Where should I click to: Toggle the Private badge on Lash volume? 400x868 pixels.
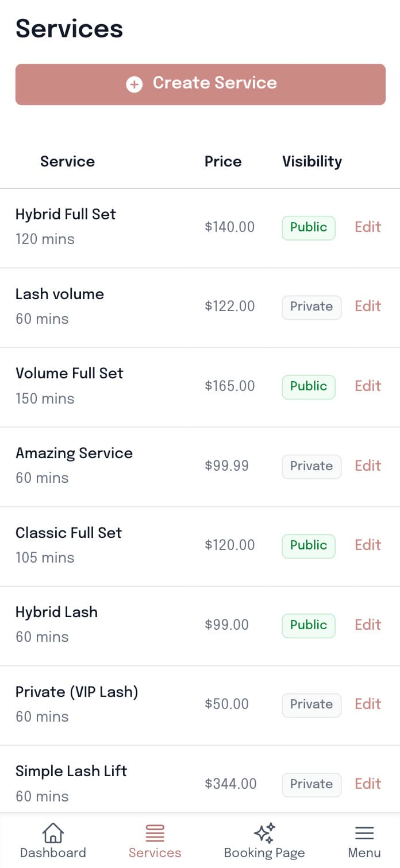pos(311,307)
